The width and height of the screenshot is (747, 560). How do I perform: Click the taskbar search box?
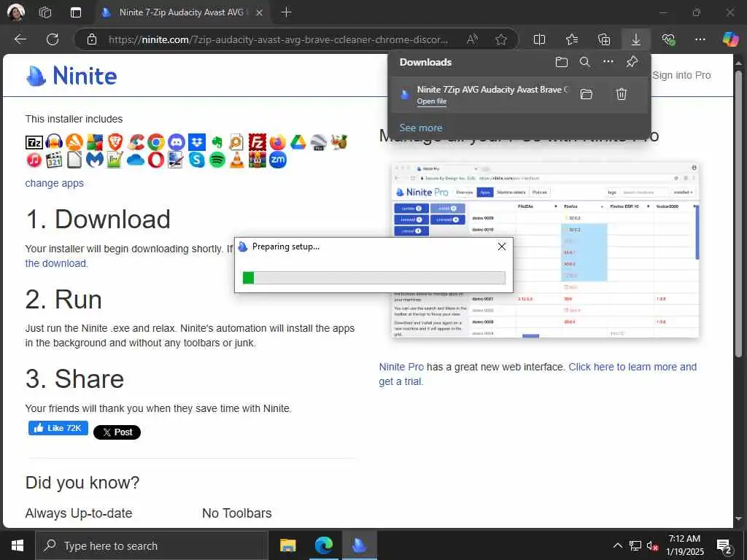tap(152, 545)
